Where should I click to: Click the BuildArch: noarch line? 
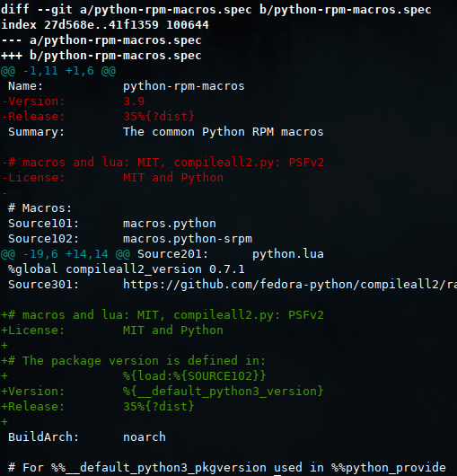click(87, 436)
